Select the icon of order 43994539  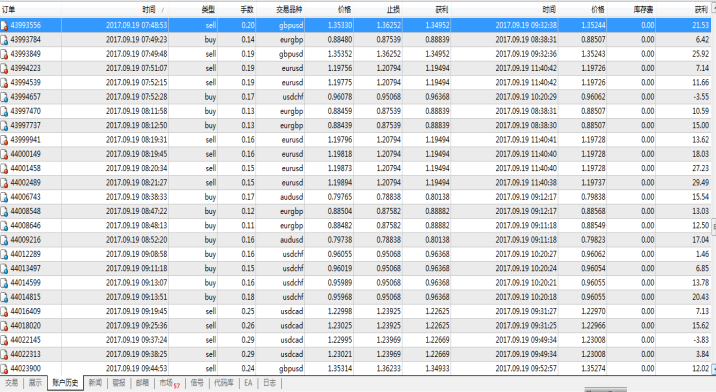[x=4, y=83]
